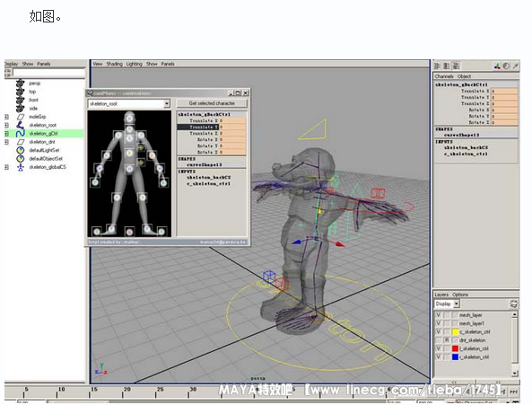532x405 pixels.
Task: Click the skeleton_globalCS character icon
Action: 21,167
